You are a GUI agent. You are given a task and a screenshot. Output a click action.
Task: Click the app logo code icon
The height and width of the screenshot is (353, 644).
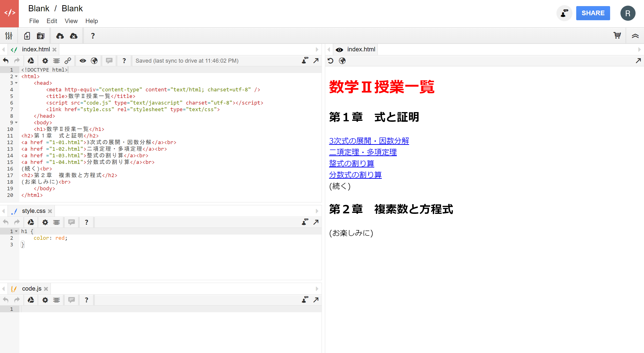click(x=9, y=13)
